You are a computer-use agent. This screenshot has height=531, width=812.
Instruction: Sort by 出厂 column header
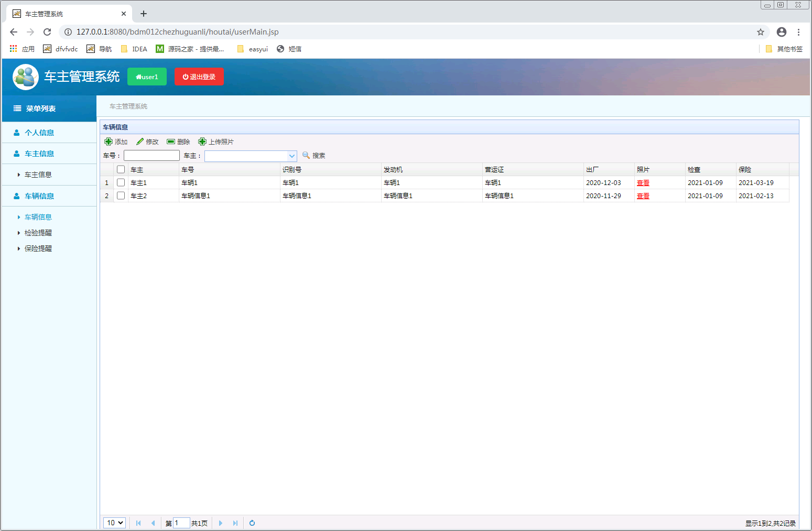coord(609,169)
